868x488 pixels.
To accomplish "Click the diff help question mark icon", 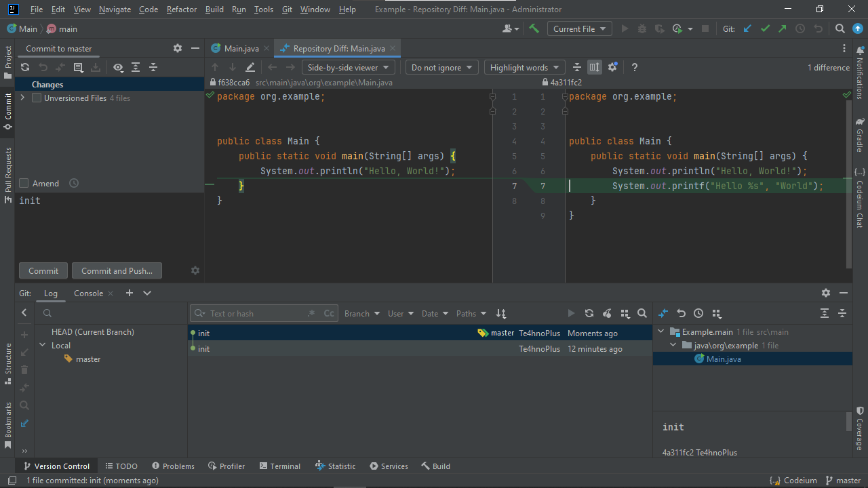I will click(x=635, y=67).
